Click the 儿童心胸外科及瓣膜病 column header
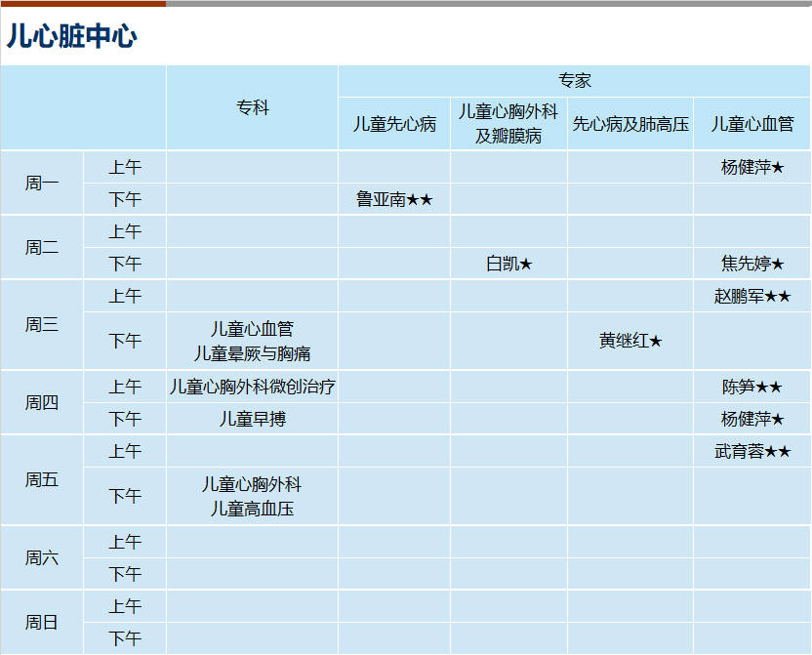This screenshot has width=812, height=655. (508, 124)
